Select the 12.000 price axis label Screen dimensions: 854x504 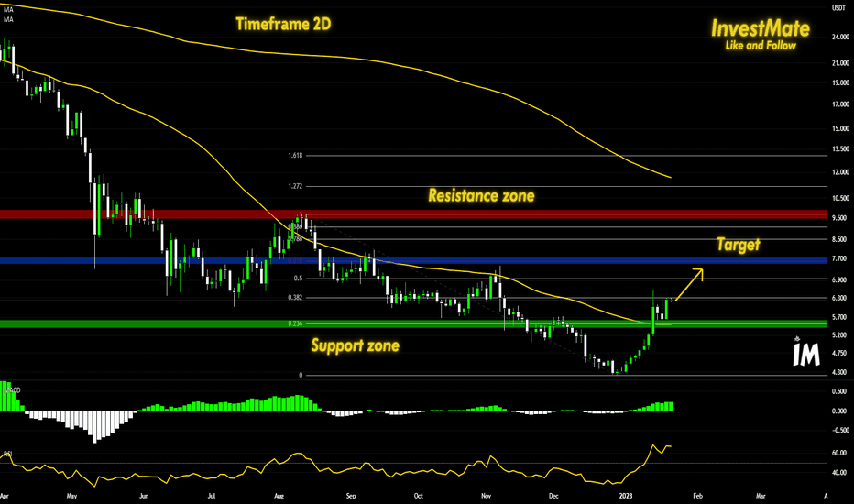[840, 172]
